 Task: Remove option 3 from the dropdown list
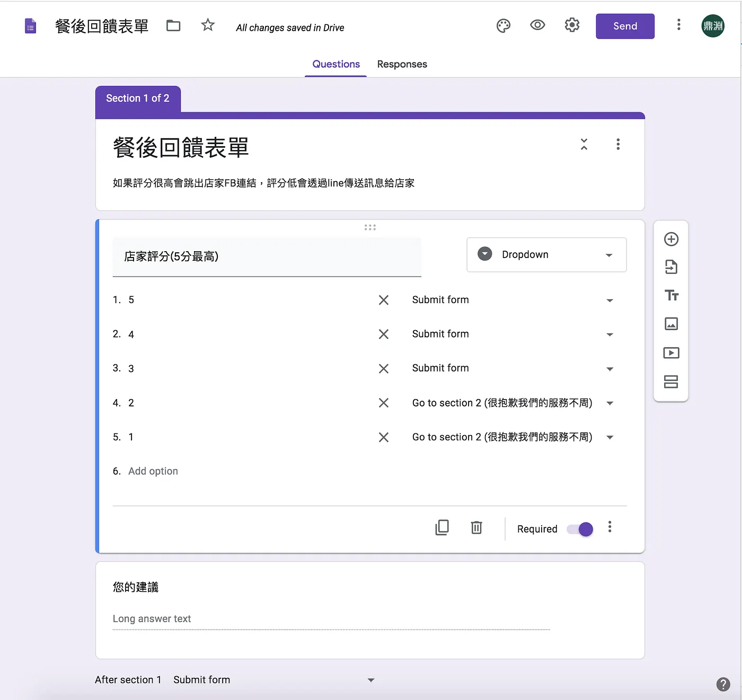point(384,368)
